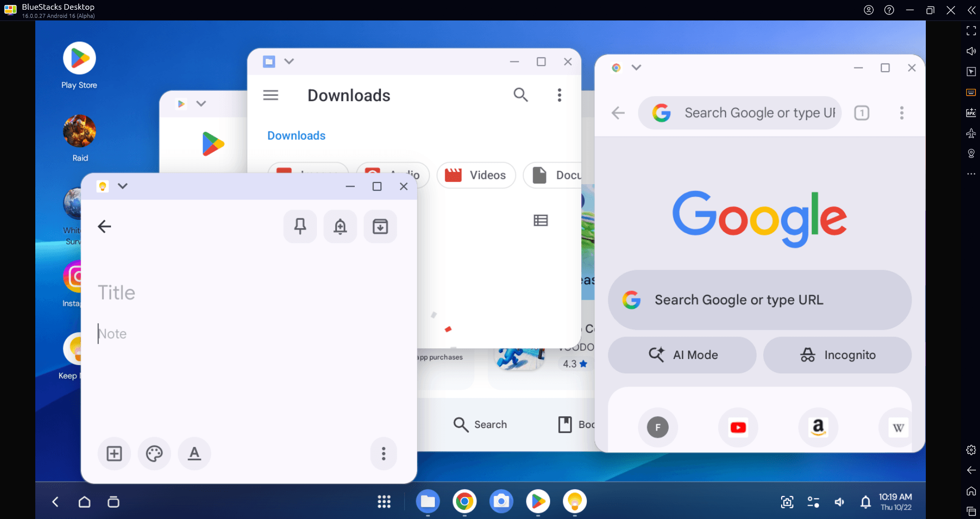This screenshot has height=519, width=980.
Task: Open text formatting options in Keep
Action: pos(194,454)
